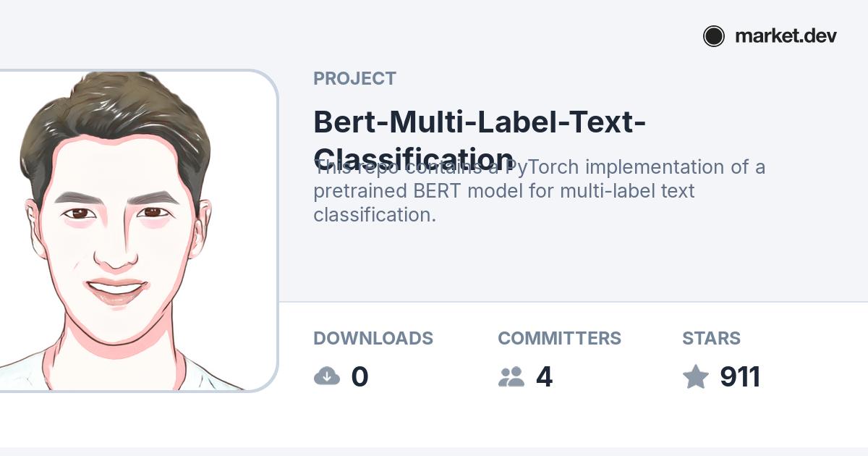Click the market.dev round black logo
The width and height of the screenshot is (868, 456).
(714, 36)
